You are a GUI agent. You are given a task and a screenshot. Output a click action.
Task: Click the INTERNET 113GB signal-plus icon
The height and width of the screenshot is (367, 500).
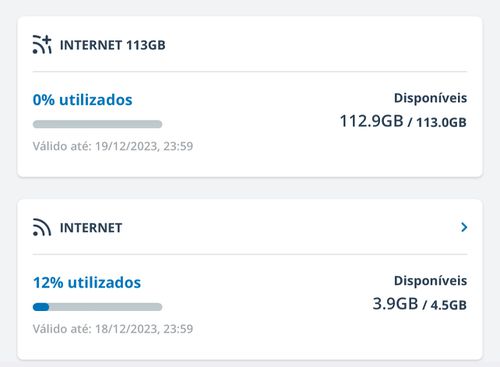(42, 44)
